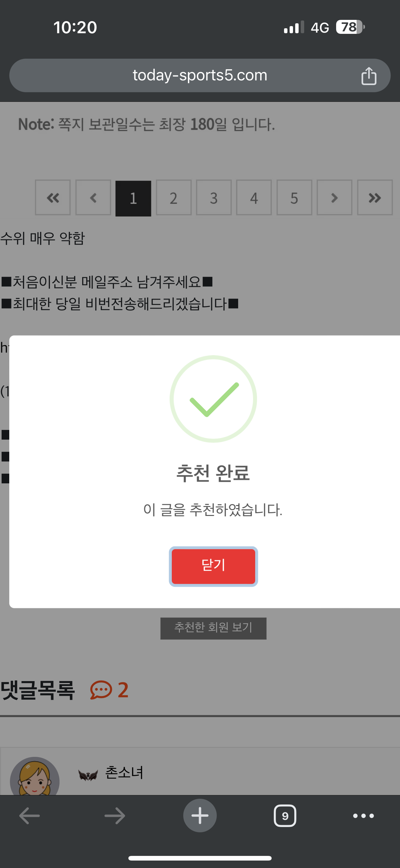Select page 3 in pagination
The width and height of the screenshot is (400, 868).
tap(214, 198)
